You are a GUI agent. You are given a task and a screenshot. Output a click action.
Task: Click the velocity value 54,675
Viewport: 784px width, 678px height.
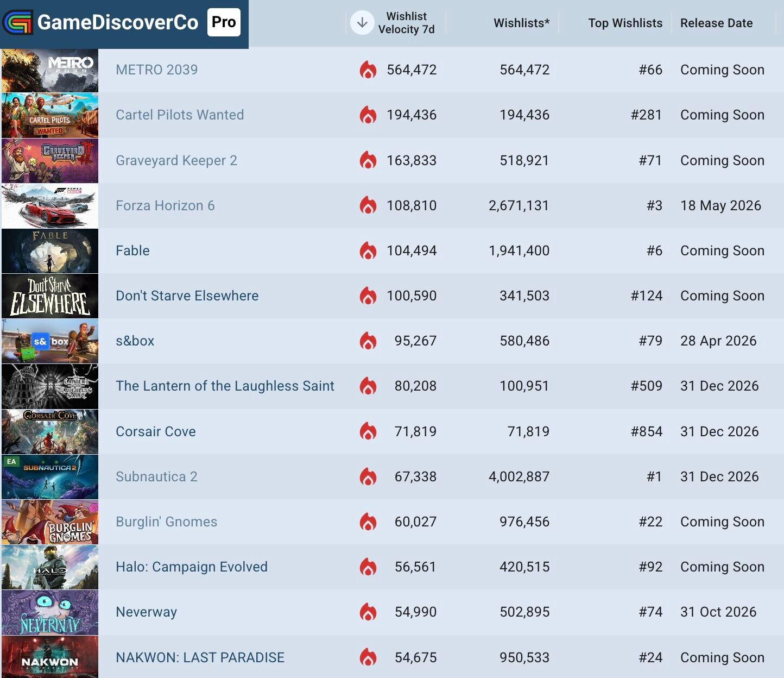415,657
